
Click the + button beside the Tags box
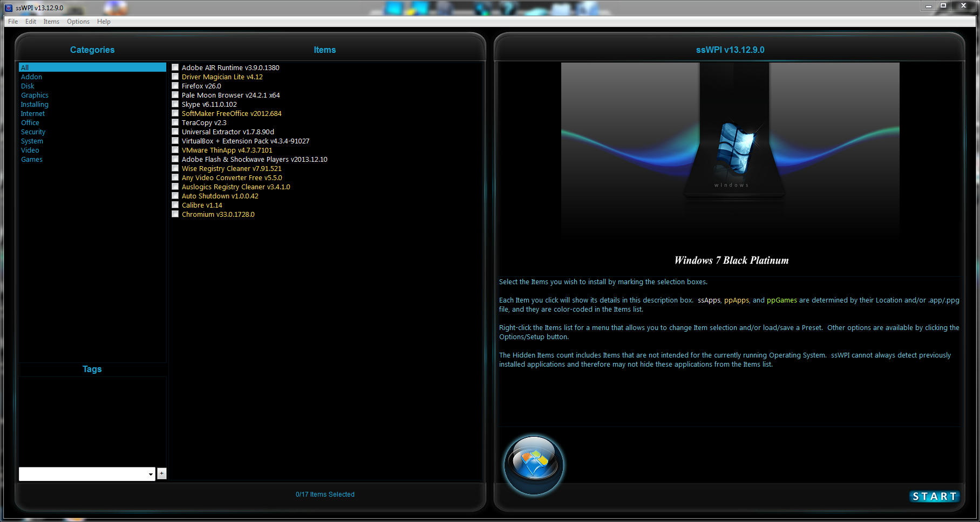[x=161, y=473]
